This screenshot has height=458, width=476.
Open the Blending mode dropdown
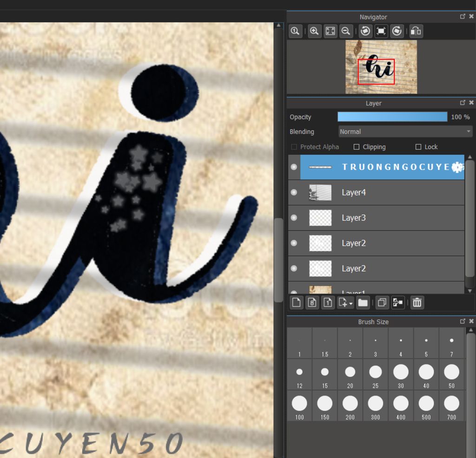(x=405, y=131)
